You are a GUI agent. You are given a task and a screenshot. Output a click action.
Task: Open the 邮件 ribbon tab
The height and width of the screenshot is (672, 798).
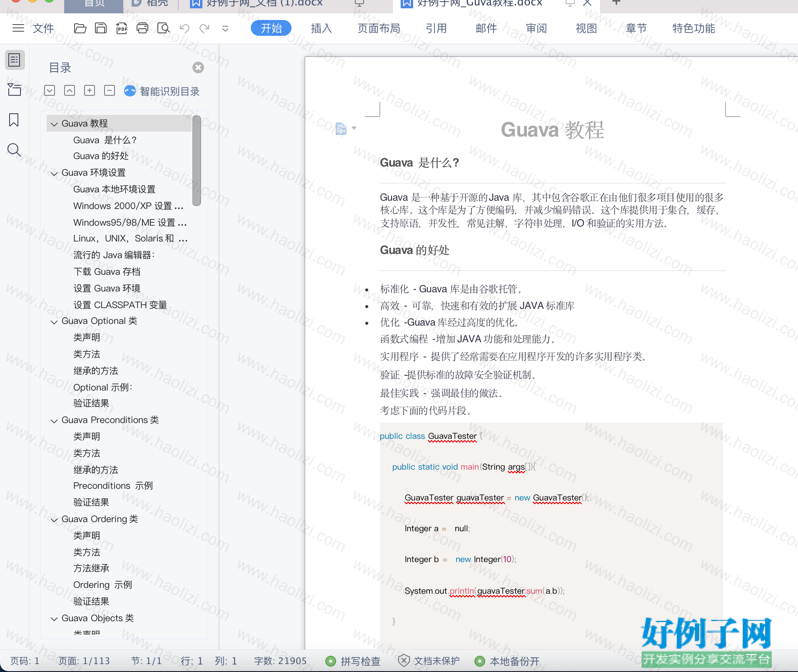click(486, 28)
